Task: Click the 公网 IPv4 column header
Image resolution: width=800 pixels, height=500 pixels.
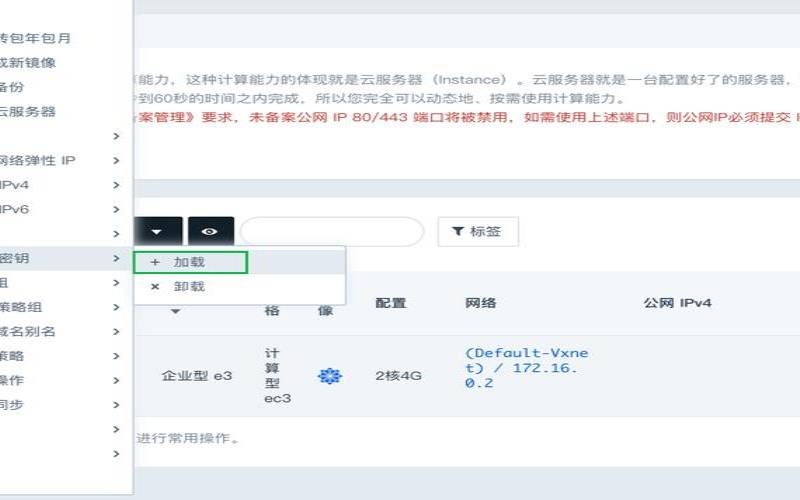Action: click(677, 303)
